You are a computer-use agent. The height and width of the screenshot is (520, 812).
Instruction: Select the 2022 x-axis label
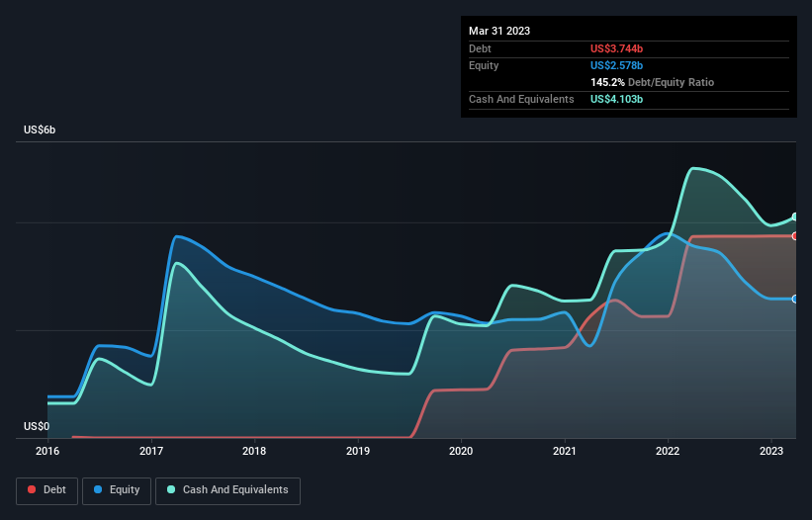(x=668, y=451)
